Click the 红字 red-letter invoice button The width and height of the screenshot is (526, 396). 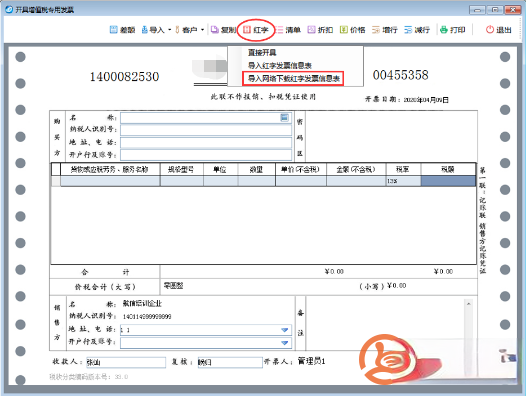tap(256, 30)
